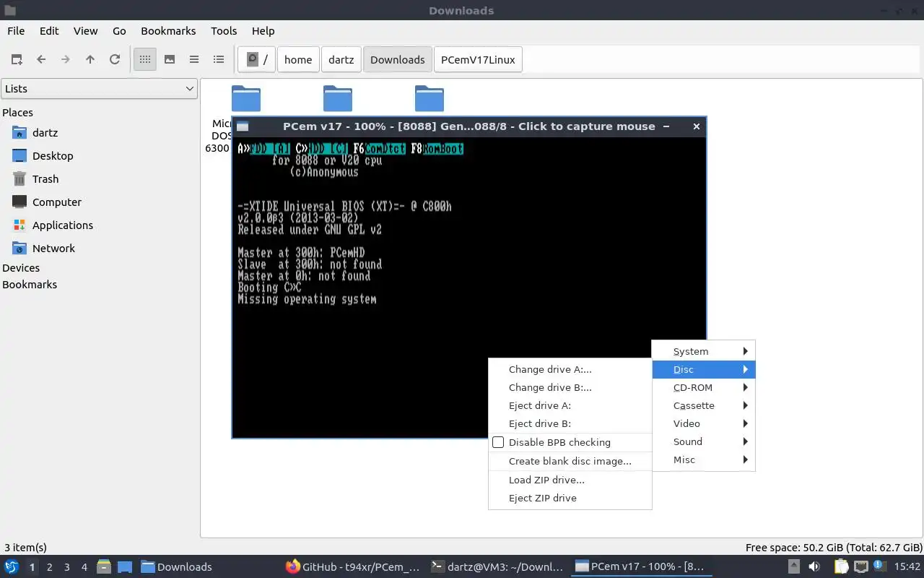
Task: Open the Edit menu
Action: point(49,31)
